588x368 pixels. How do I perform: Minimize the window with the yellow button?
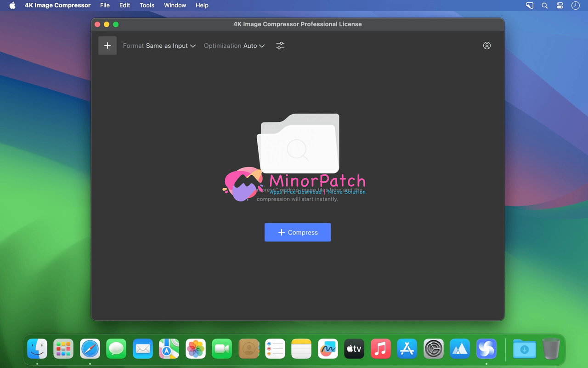tap(107, 24)
